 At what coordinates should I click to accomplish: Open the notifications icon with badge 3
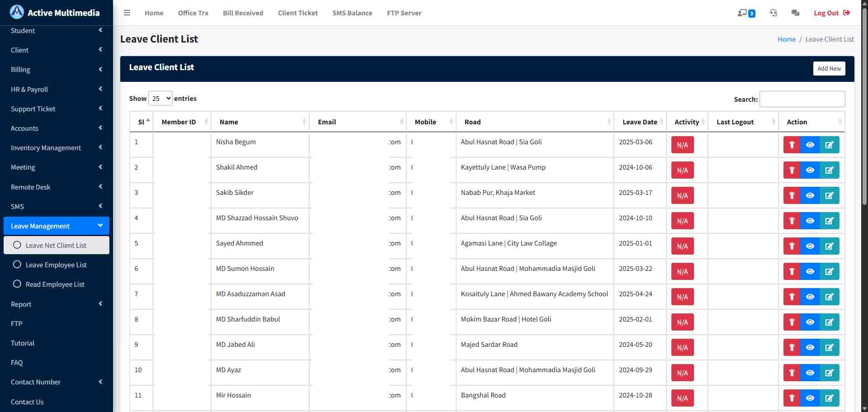[746, 13]
